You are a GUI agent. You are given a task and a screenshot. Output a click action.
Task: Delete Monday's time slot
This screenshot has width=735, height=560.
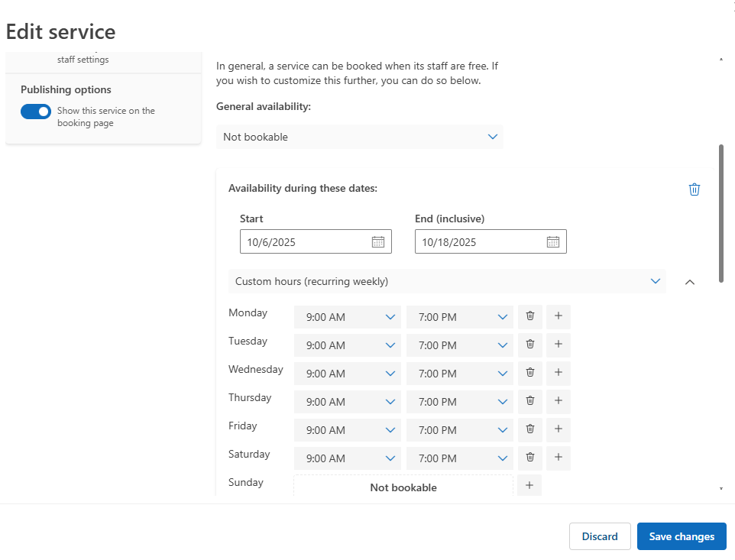[529, 316]
